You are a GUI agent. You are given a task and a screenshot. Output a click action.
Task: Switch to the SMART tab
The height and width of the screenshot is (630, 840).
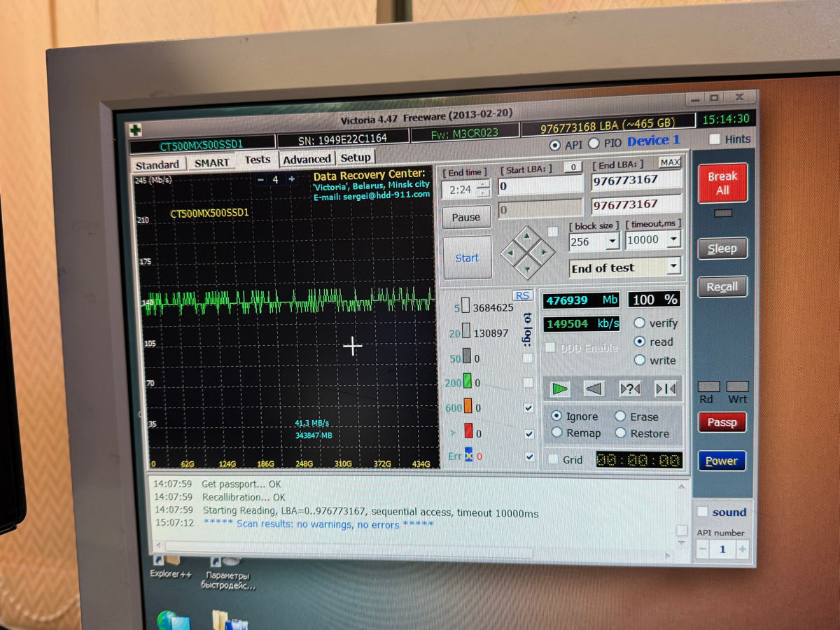(x=211, y=162)
